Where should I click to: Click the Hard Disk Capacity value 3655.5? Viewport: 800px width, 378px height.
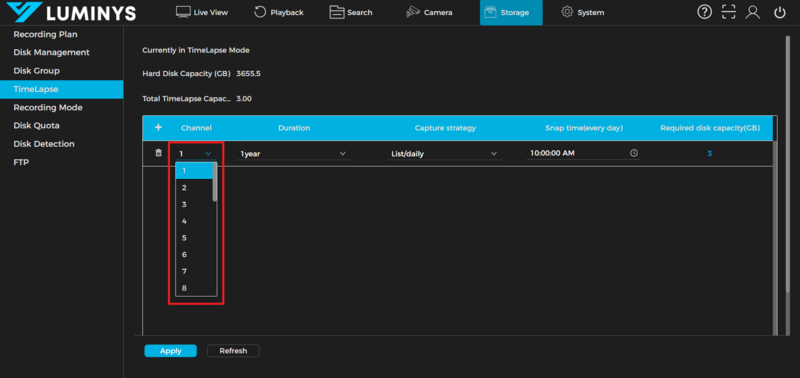point(248,74)
